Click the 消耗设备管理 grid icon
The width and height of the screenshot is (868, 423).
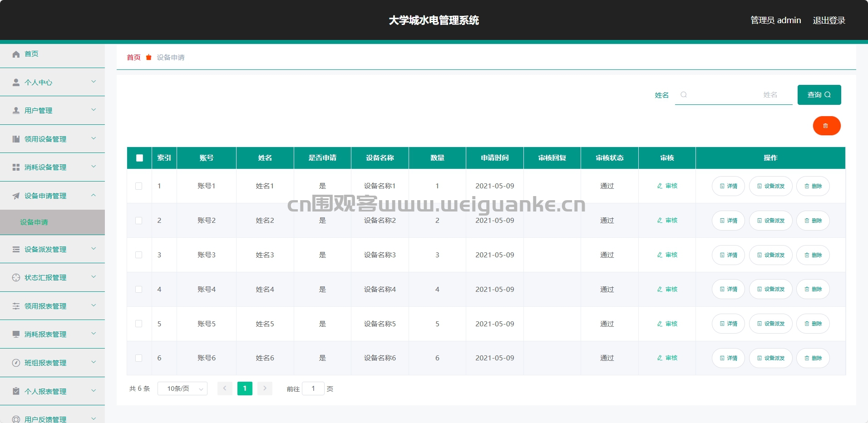(16, 167)
